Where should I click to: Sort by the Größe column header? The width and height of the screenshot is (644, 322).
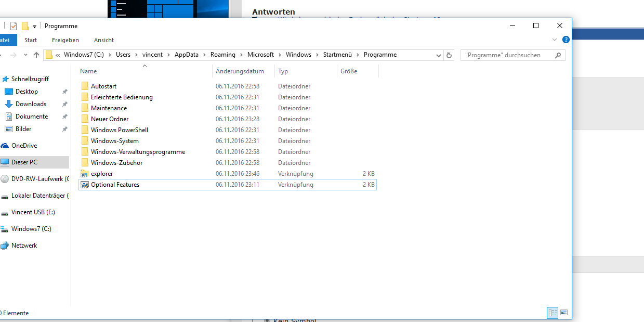358,71
